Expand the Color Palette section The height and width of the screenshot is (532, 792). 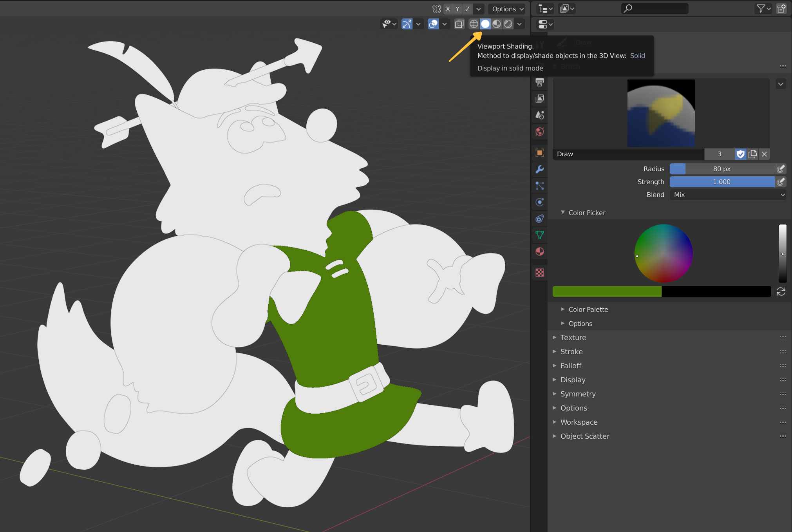pyautogui.click(x=588, y=309)
